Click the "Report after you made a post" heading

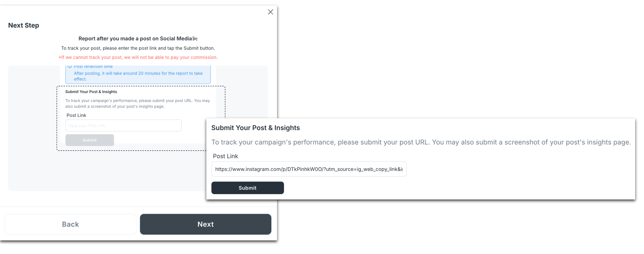tap(135, 39)
